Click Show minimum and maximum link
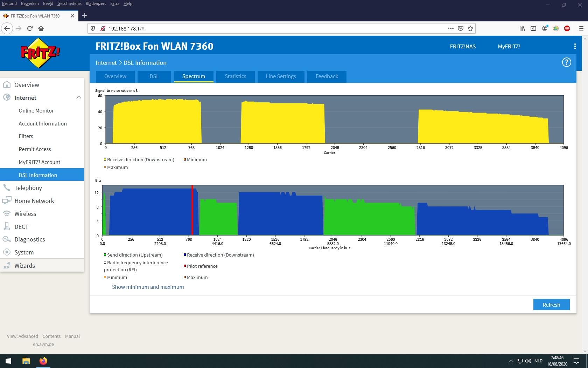Viewport: 588px width, 368px height. click(x=148, y=287)
